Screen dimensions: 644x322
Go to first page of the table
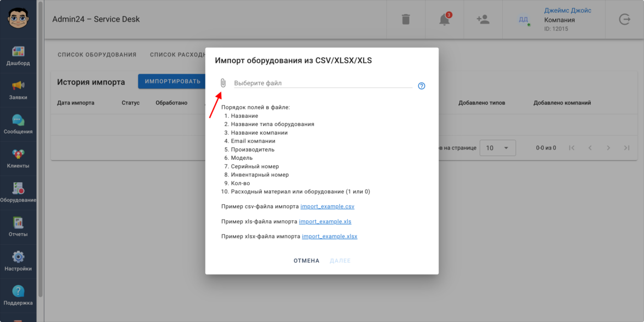point(572,148)
